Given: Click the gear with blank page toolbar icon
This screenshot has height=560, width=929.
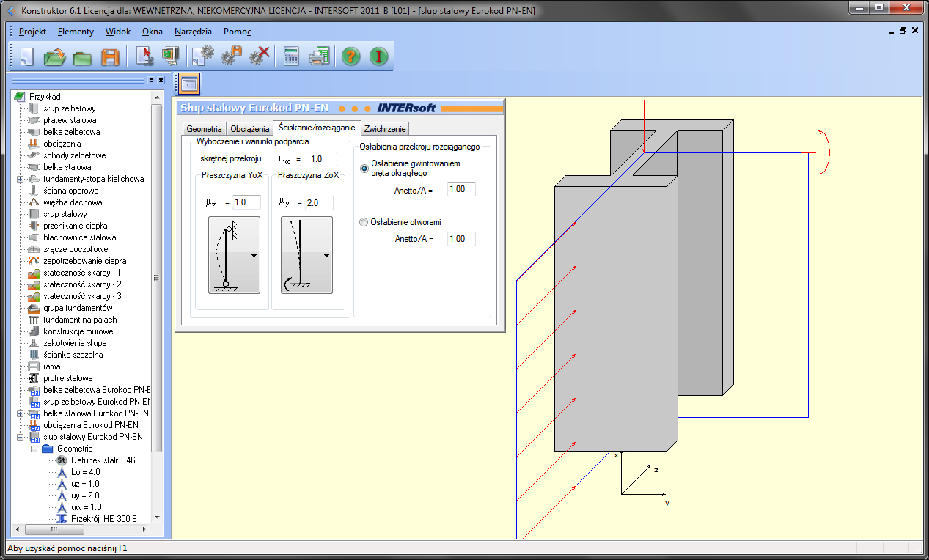Looking at the screenshot, I should tap(203, 56).
